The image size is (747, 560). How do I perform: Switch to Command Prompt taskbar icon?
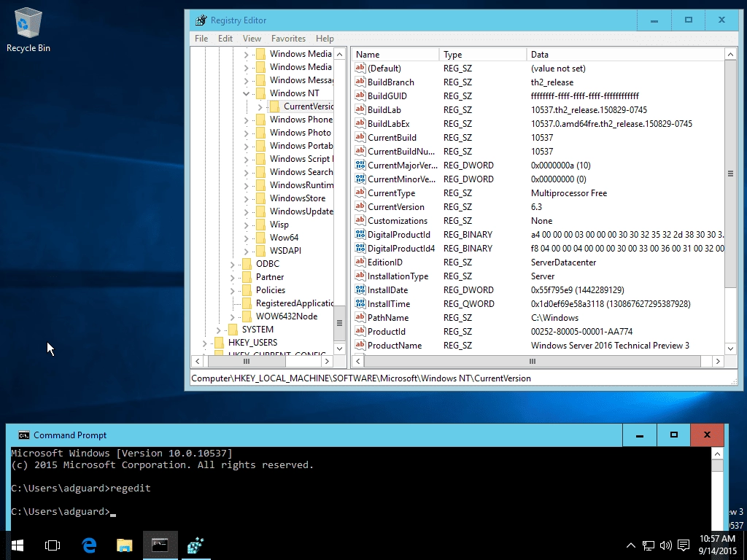[160, 545]
